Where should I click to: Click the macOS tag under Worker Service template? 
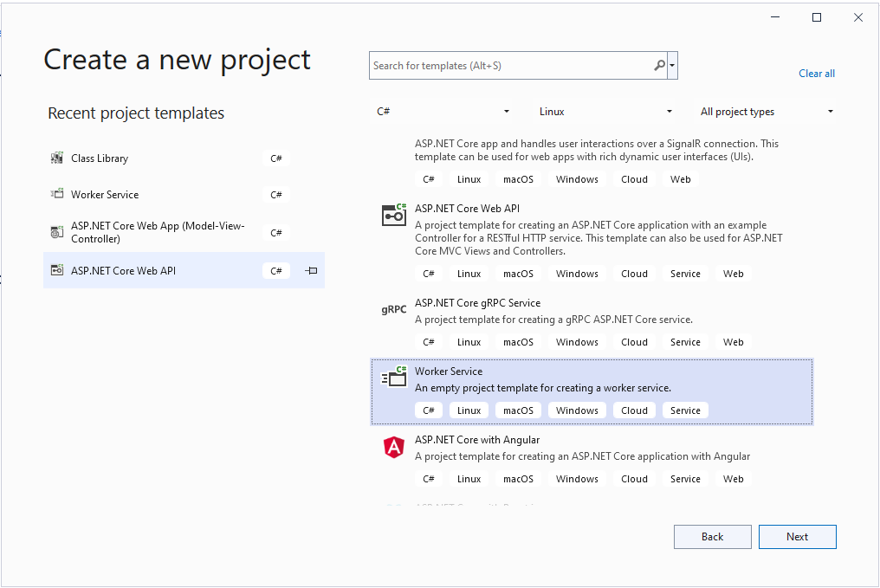tap(518, 410)
